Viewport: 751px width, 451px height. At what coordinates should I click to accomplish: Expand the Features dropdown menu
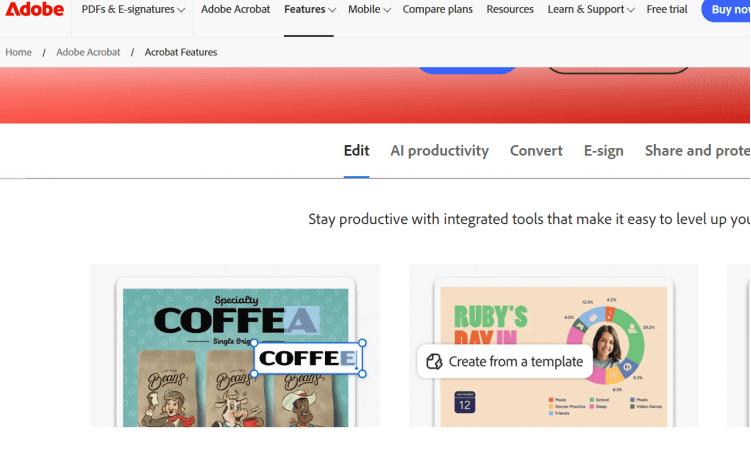tap(309, 10)
